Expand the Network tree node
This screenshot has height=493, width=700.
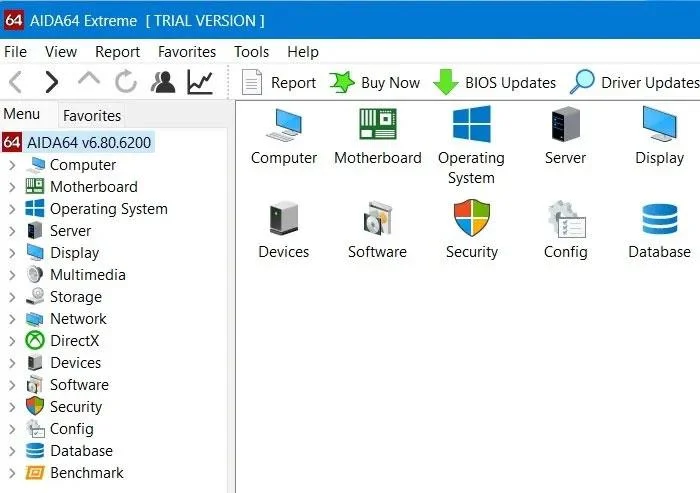click(x=12, y=319)
